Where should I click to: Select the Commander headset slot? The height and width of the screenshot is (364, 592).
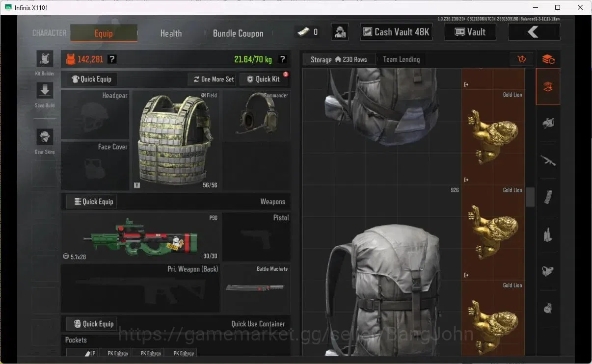(x=256, y=115)
